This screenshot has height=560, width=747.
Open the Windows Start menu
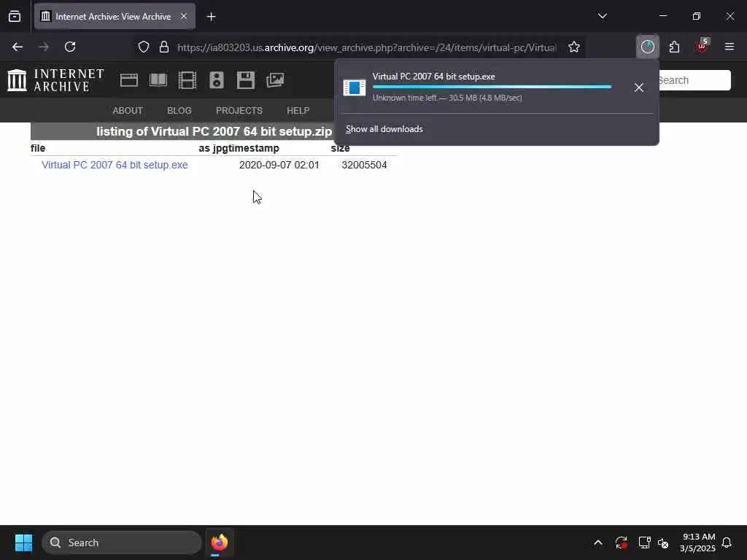(x=23, y=542)
